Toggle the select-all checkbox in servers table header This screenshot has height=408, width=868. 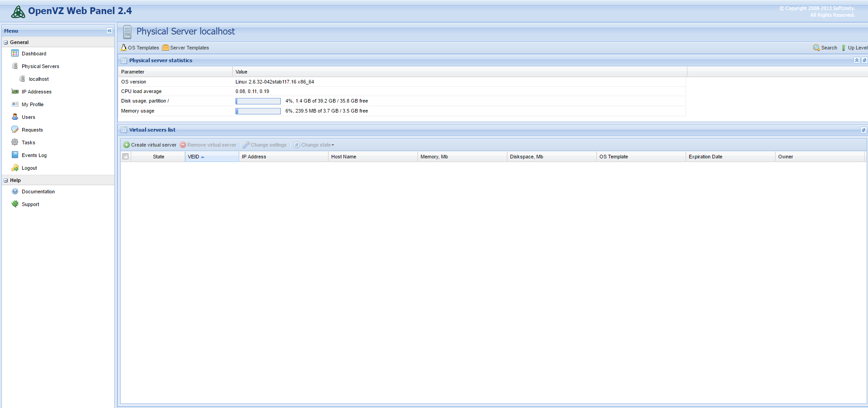tap(126, 156)
